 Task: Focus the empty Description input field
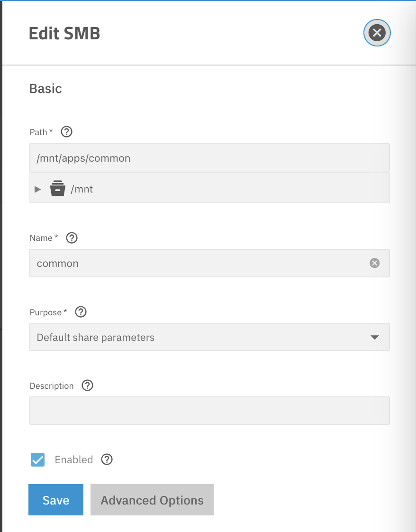(209, 411)
